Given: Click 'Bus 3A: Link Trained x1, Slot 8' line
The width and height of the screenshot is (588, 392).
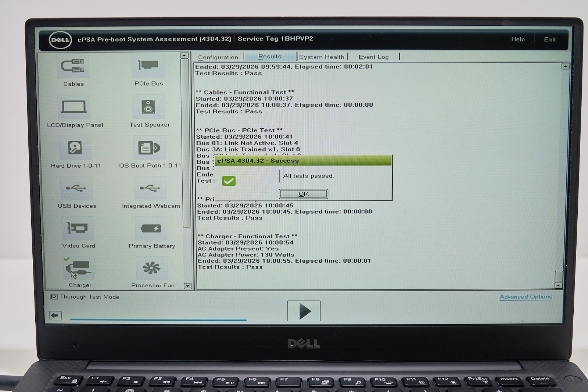Looking at the screenshot, I should [248, 149].
